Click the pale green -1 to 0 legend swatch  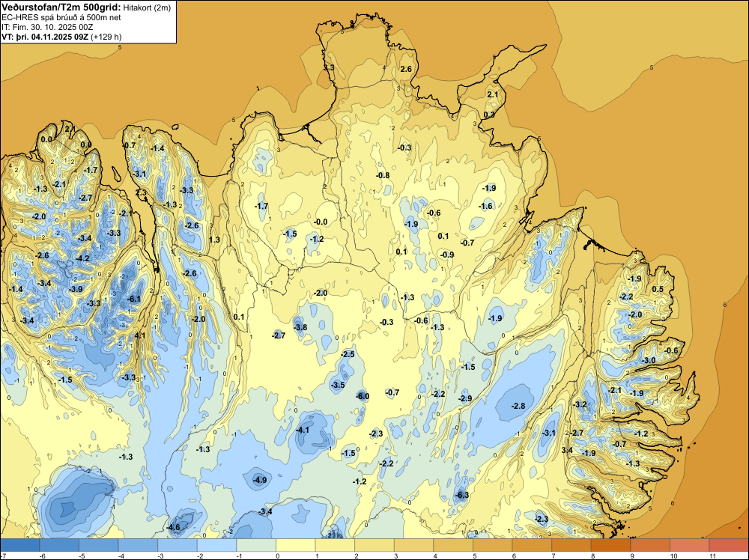pyautogui.click(x=256, y=545)
